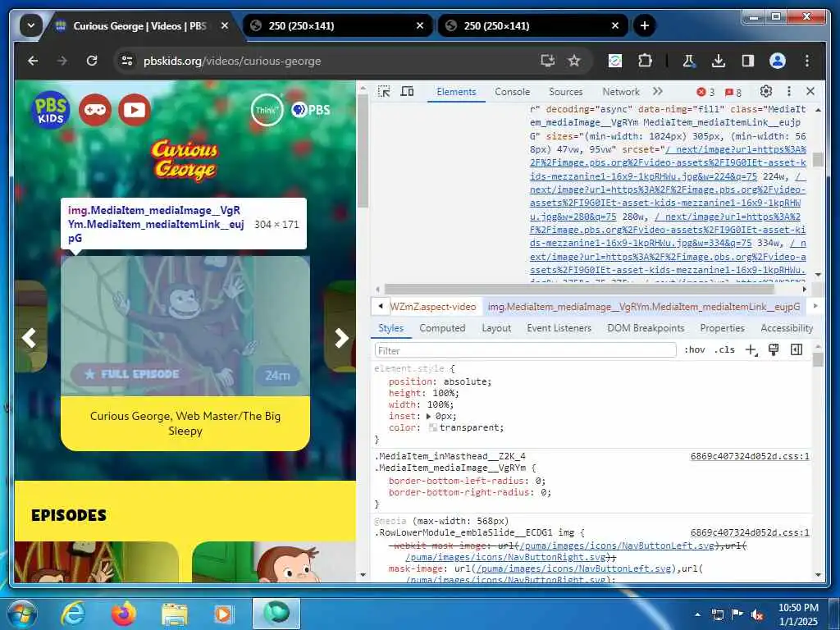The image size is (840, 630).
Task: Go to previous carousel slide
Action: click(29, 338)
